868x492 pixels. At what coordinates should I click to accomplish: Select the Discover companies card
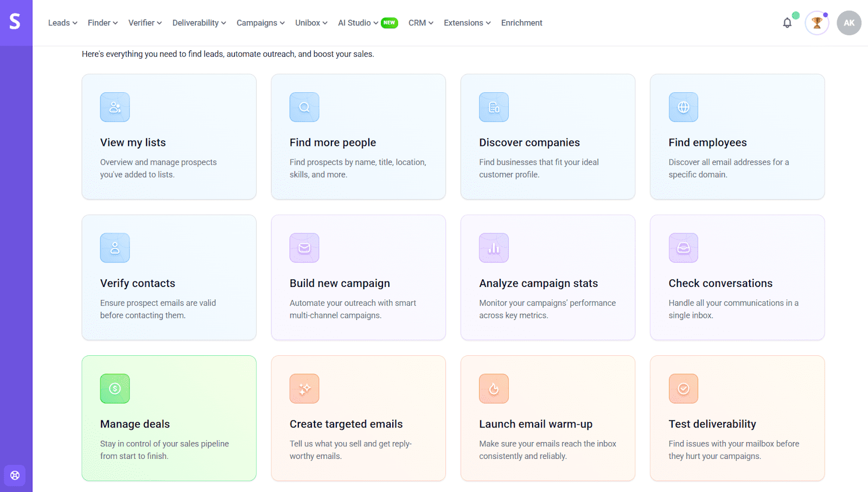point(547,137)
